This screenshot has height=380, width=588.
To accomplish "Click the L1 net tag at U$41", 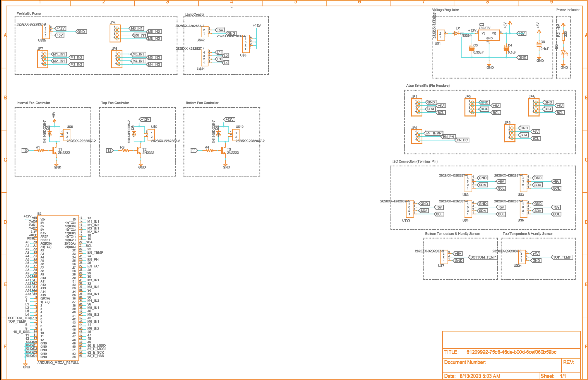I will pos(219,52).
